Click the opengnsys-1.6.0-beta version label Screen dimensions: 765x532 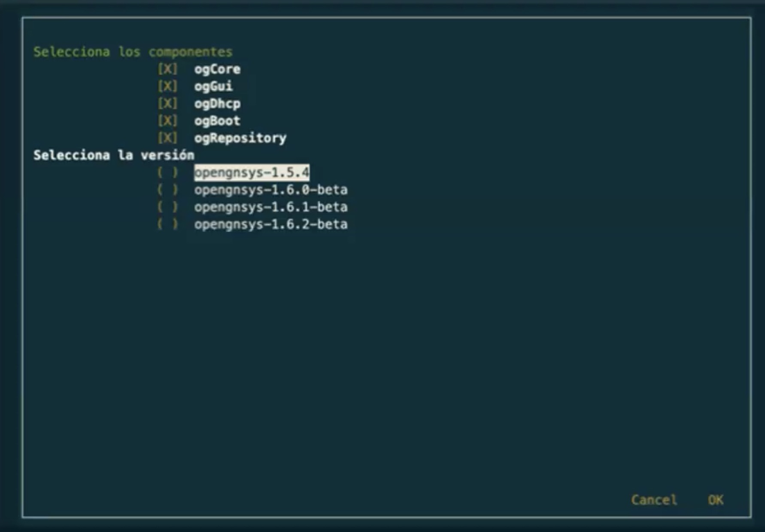(271, 190)
